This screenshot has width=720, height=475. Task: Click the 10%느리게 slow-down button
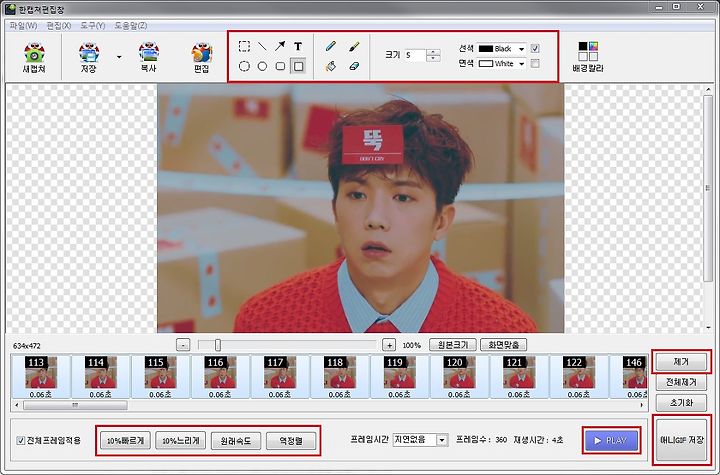coord(180,441)
